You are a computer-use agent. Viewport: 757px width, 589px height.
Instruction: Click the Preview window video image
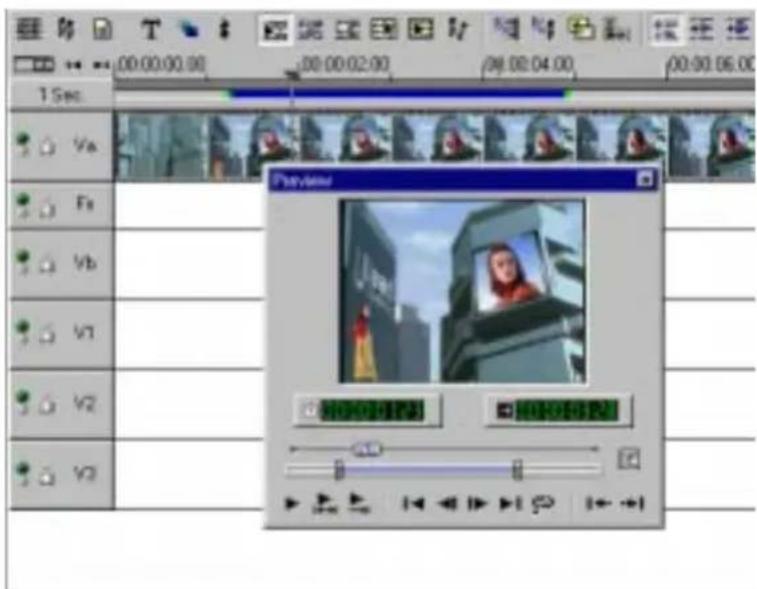click(463, 291)
